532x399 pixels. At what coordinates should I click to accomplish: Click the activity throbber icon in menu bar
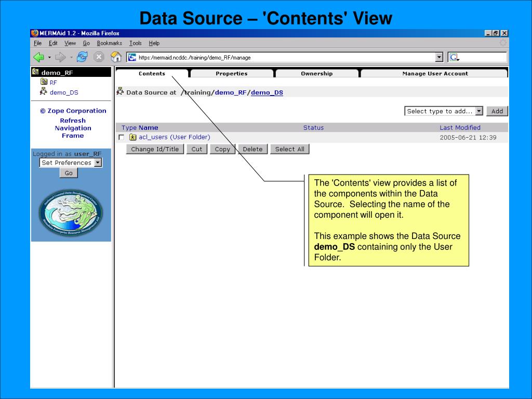[503, 43]
